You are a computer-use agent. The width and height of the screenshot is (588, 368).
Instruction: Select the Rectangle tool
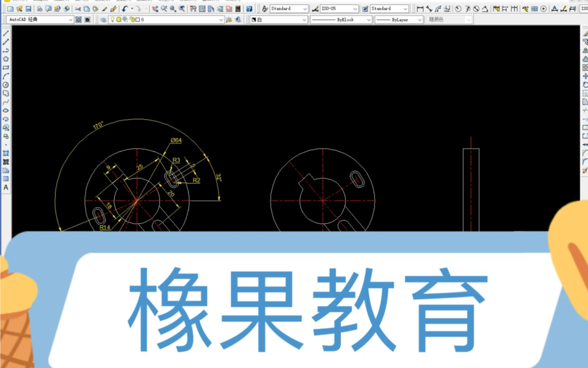pos(6,68)
